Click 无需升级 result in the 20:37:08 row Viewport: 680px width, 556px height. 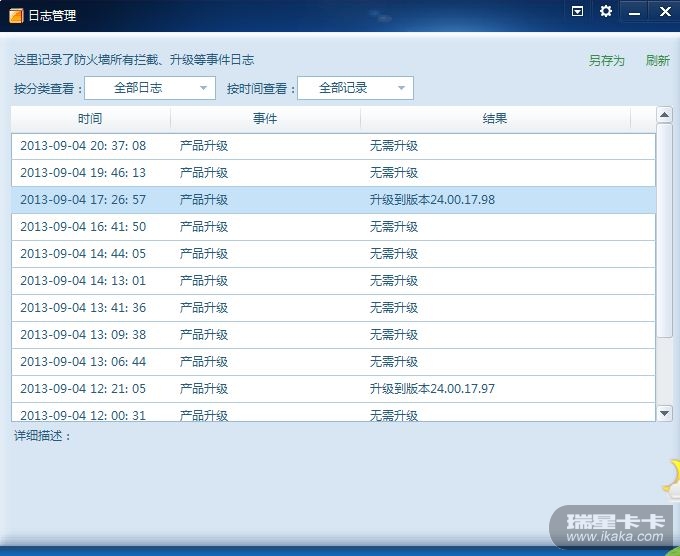coord(394,146)
